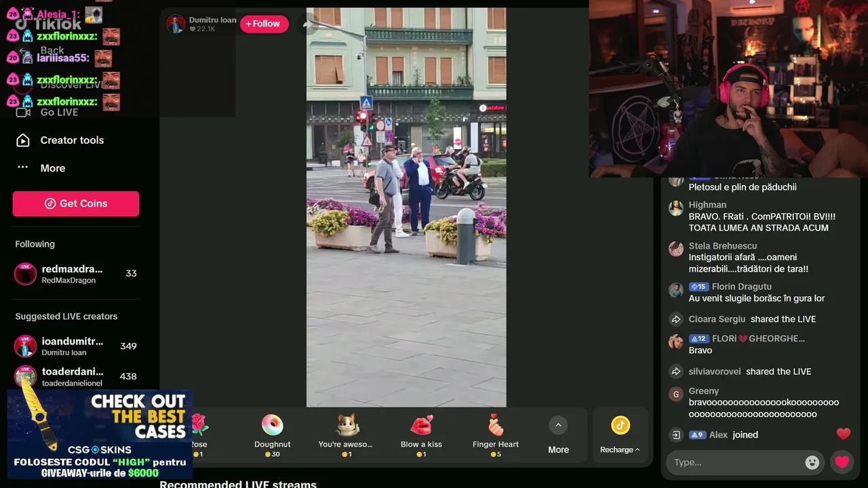Screen dimensions: 868x488
Task: Click Stela Brehuescu's chat avatar
Action: [676, 249]
